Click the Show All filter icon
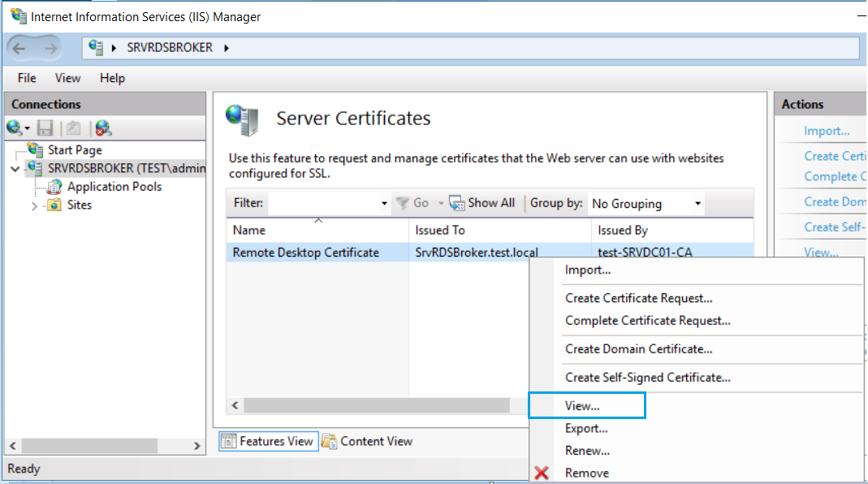868x484 pixels. (456, 203)
